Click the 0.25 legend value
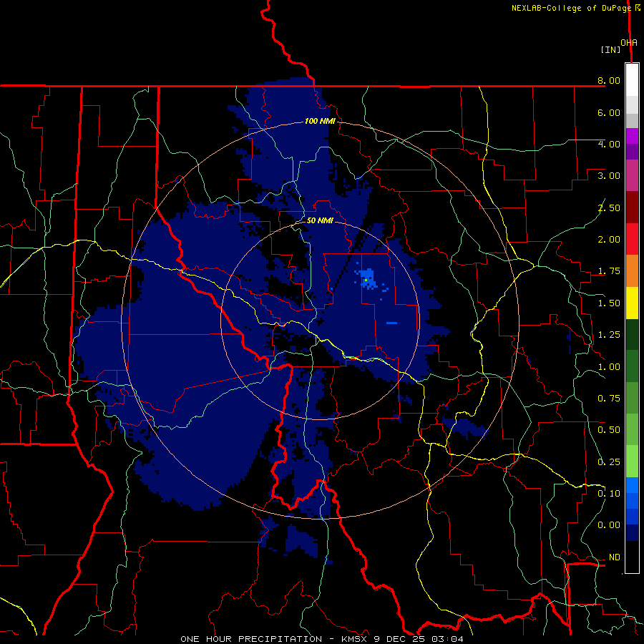The width and height of the screenshot is (644, 644). coord(609,462)
